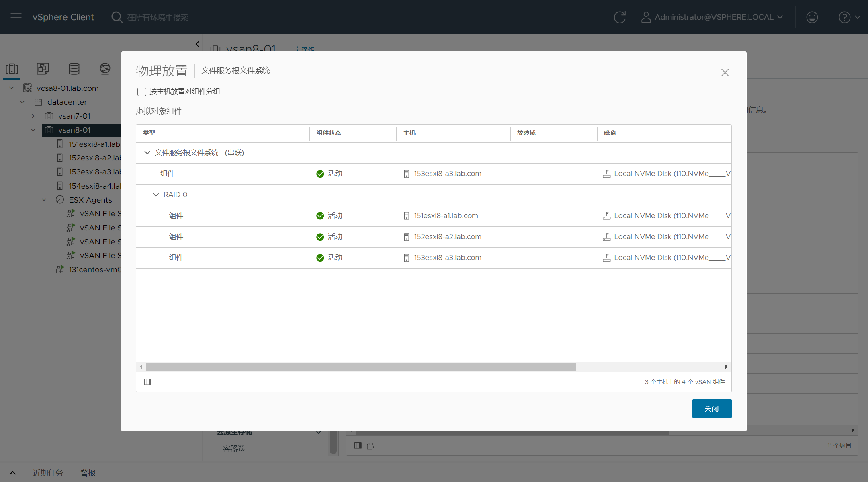The height and width of the screenshot is (482, 868).
Task: Switch to Storage inventory tab
Action: click(74, 68)
